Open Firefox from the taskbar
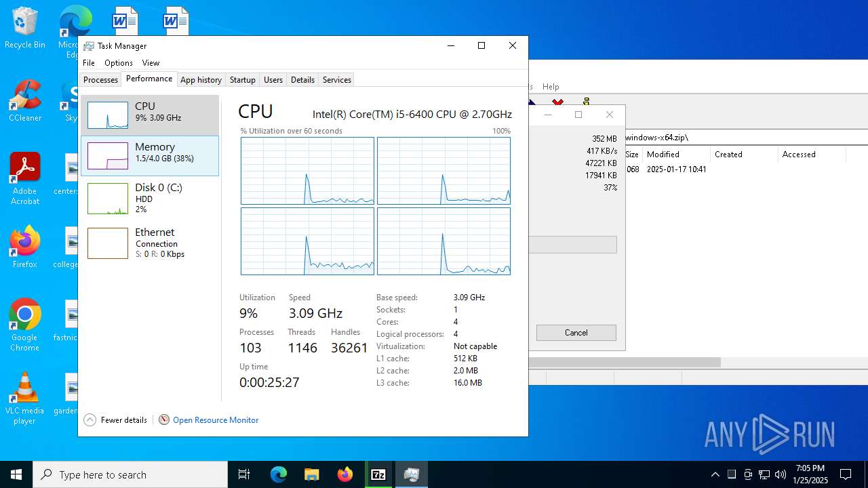868x488 pixels. click(345, 474)
